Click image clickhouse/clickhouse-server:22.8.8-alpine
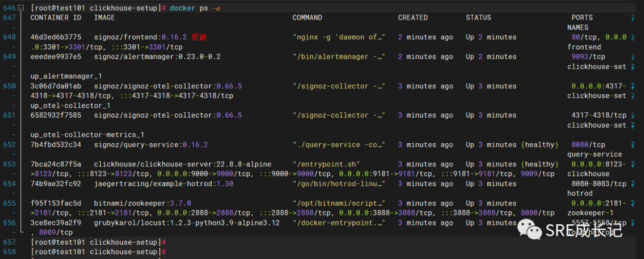The image size is (644, 259). point(183,165)
